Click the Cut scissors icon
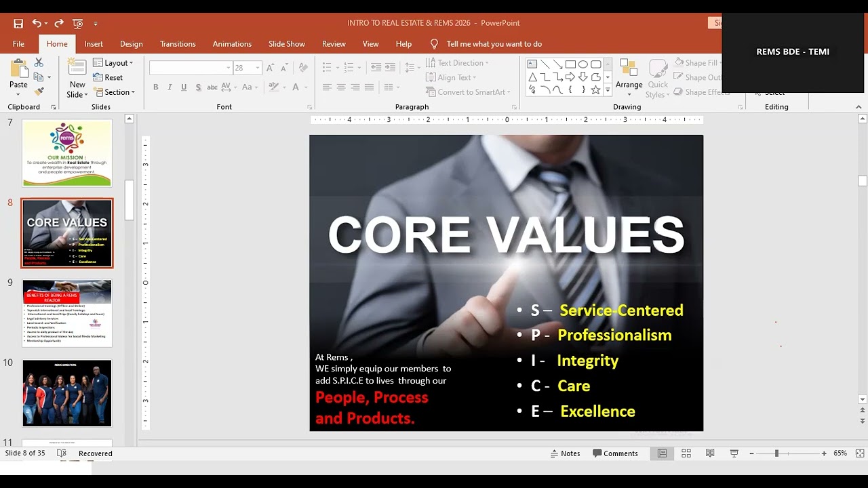This screenshot has height=488, width=868. [x=39, y=62]
